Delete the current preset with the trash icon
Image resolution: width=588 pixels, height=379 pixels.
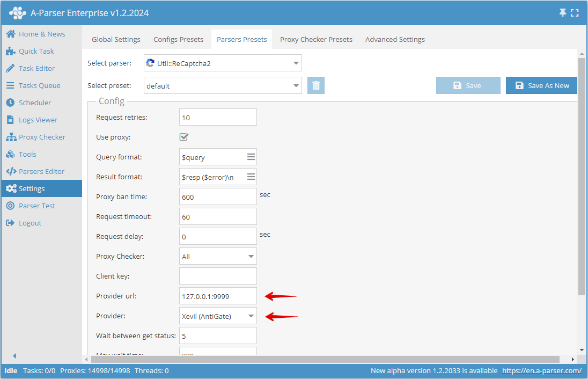pyautogui.click(x=316, y=85)
